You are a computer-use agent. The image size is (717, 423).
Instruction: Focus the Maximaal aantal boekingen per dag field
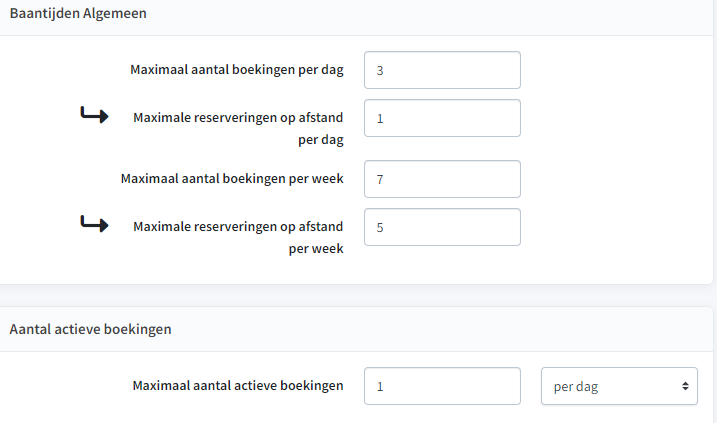coord(442,70)
